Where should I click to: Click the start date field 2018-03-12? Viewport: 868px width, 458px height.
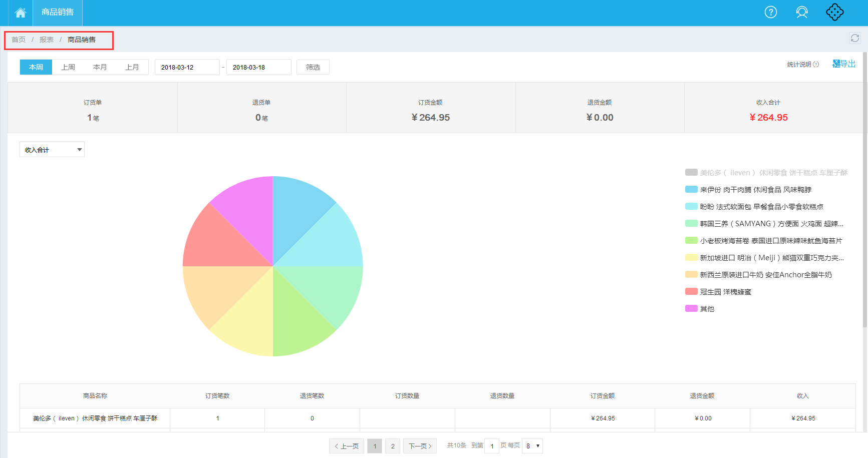click(187, 67)
